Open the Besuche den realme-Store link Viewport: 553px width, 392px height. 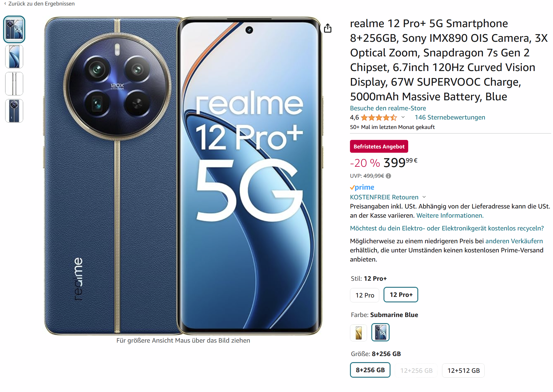(x=388, y=108)
